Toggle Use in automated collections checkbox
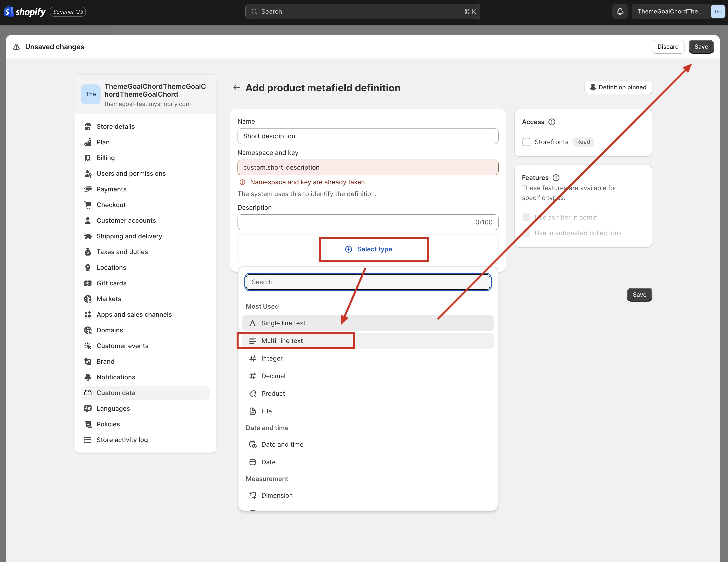Screen dimensions: 728x562 pyautogui.click(x=526, y=234)
